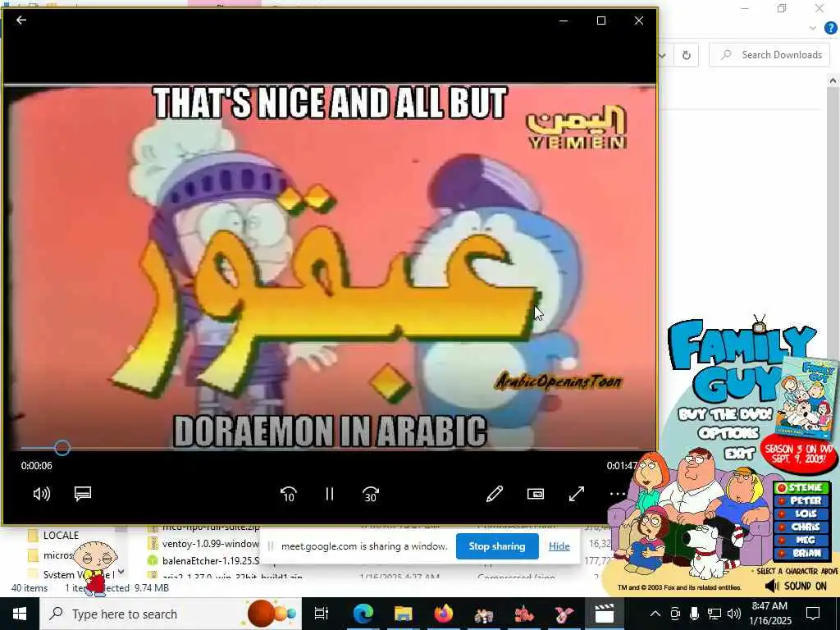Open Microsoft Edge from the taskbar
840x630 pixels.
click(363, 614)
